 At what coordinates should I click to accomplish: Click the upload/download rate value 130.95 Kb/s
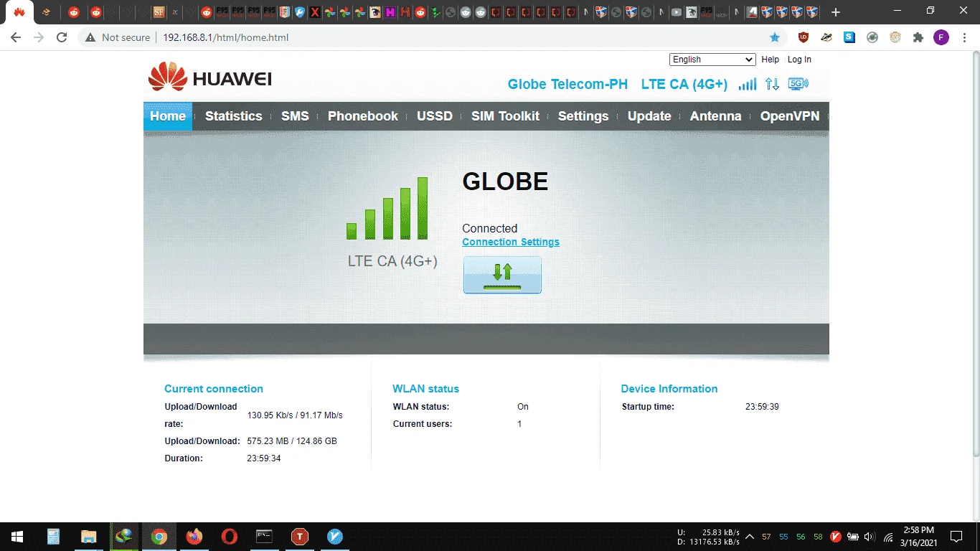click(295, 415)
